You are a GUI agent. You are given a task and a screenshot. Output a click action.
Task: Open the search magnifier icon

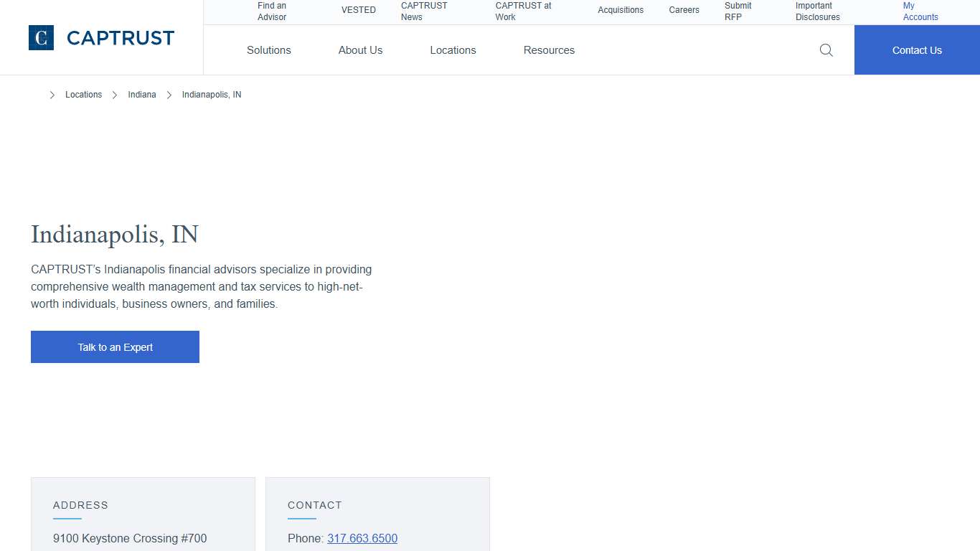[x=826, y=50]
